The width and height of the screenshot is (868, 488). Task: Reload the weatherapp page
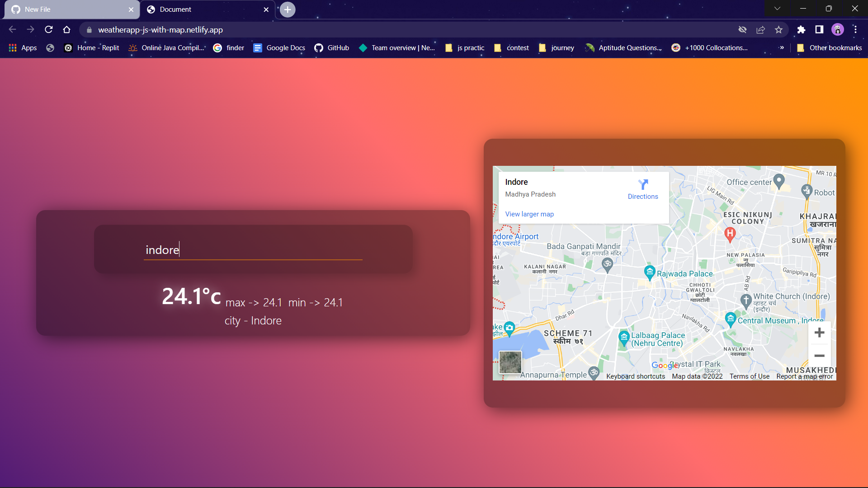[x=48, y=29]
